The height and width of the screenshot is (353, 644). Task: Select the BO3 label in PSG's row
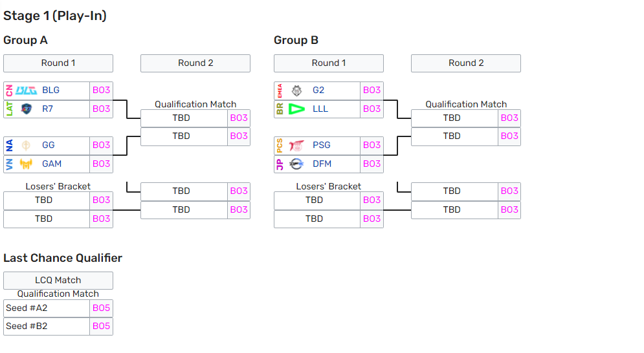372,145
